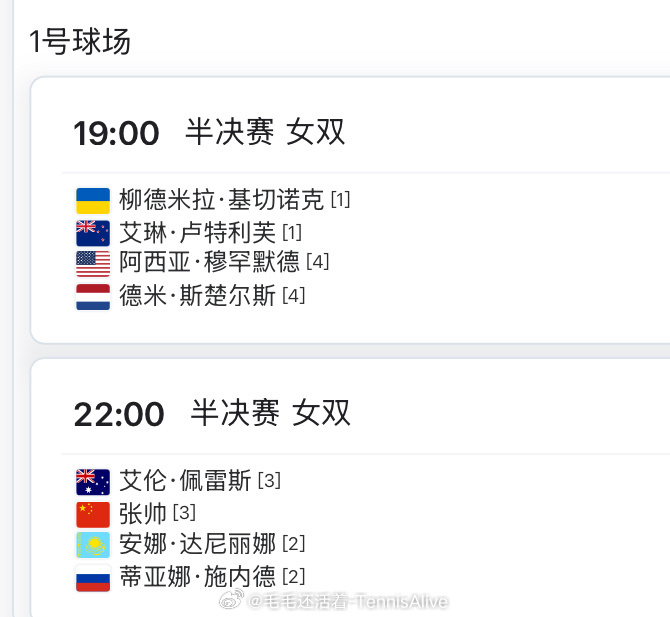Open player 柳德米拉·基切诺克
This screenshot has height=617, width=670.
click(x=221, y=199)
